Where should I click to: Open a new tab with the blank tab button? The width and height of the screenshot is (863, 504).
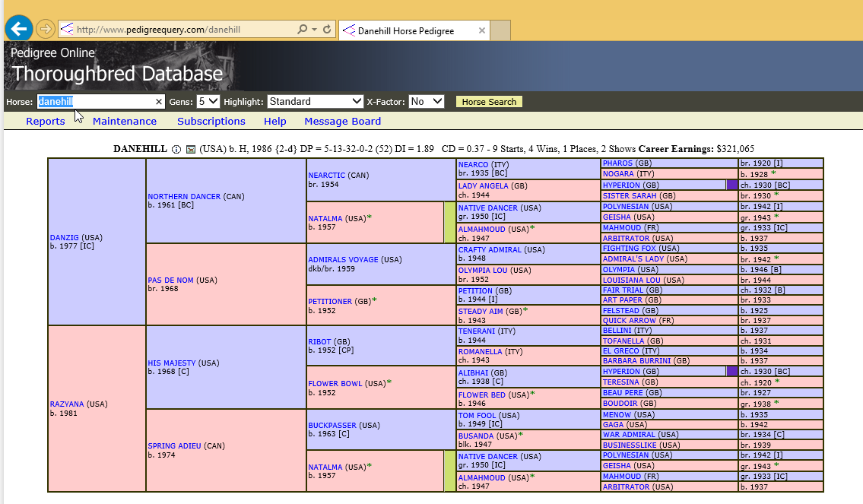[x=500, y=30]
